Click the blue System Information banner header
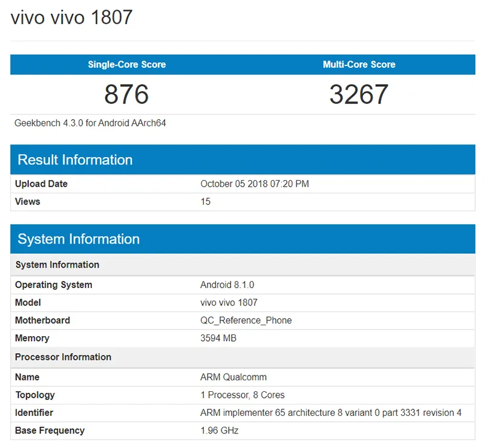This screenshot has height=448, width=484. (x=79, y=239)
